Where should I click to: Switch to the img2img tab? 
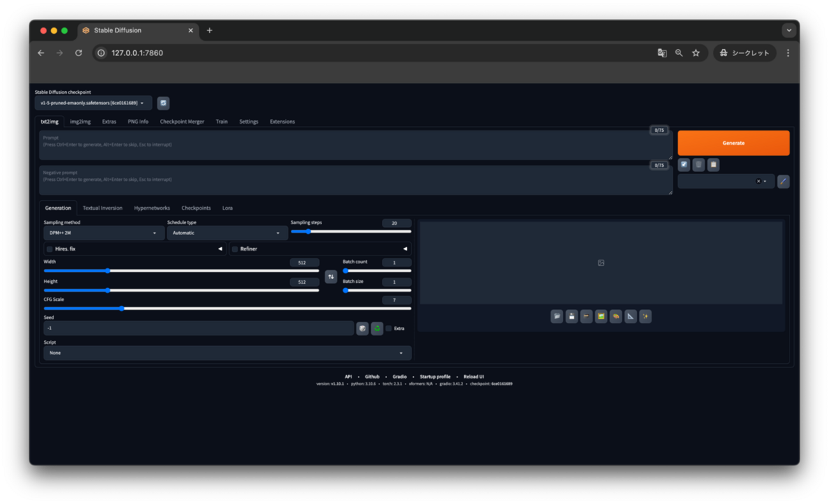point(79,121)
